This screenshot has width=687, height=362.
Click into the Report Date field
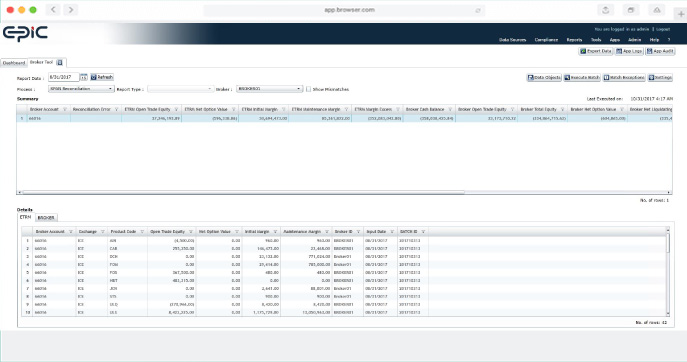tap(64, 77)
